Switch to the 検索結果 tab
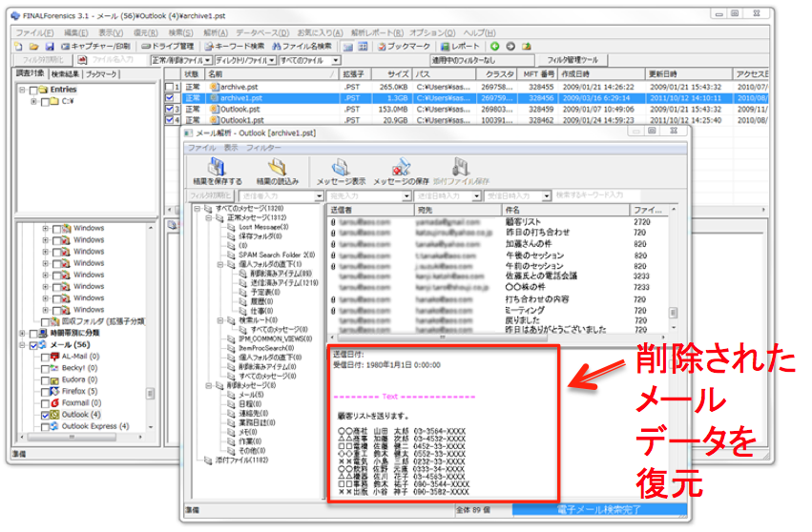The height and width of the screenshot is (532, 812). tap(65, 73)
